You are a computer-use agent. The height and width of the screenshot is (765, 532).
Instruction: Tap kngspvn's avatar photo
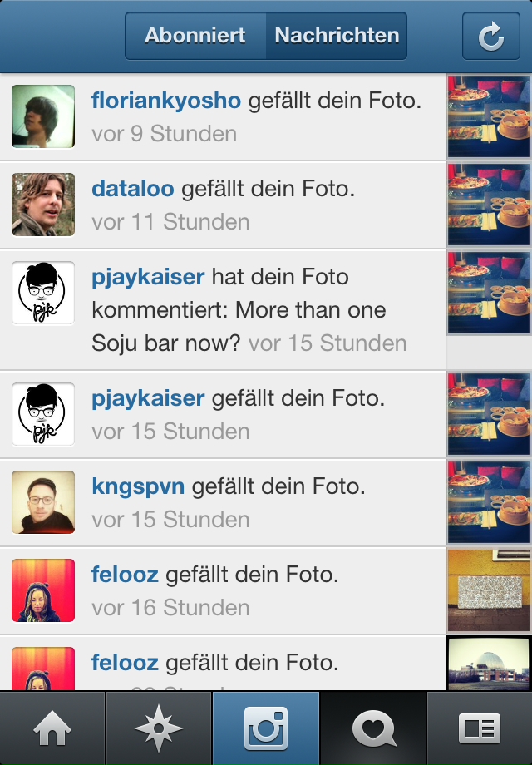pyautogui.click(x=43, y=502)
